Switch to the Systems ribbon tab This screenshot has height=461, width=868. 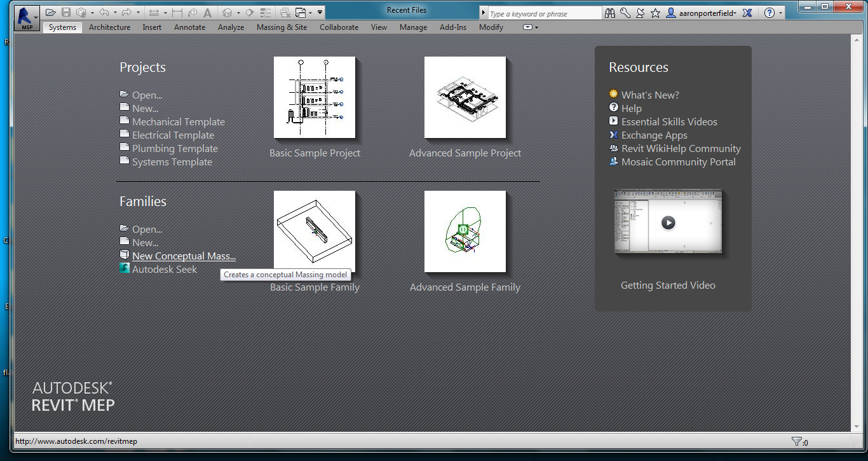[62, 27]
